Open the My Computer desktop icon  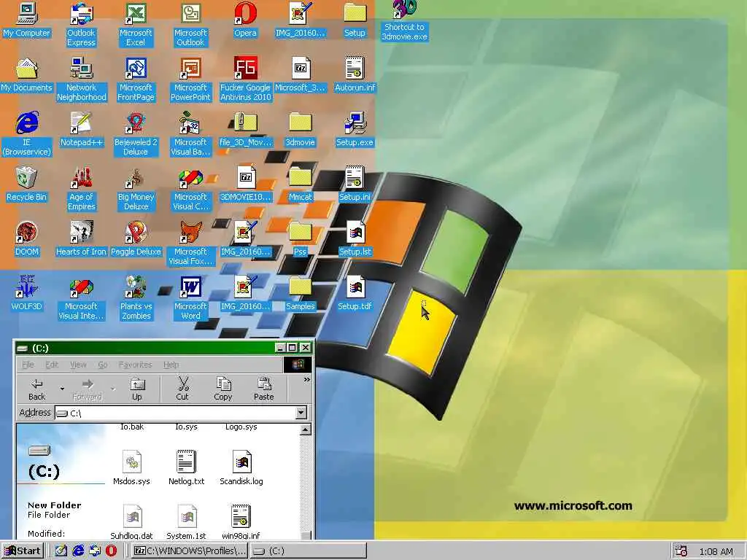pyautogui.click(x=27, y=19)
